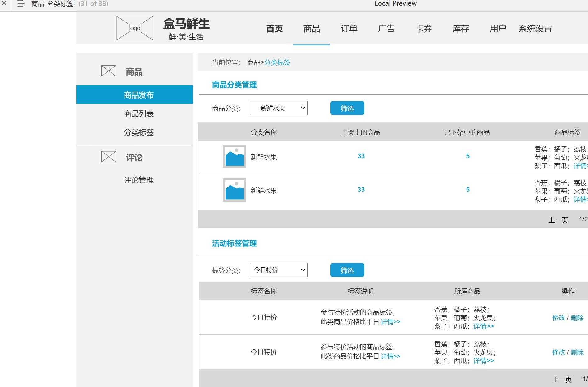
Task: Open 评论管理 in the sidebar
Action: coord(139,180)
